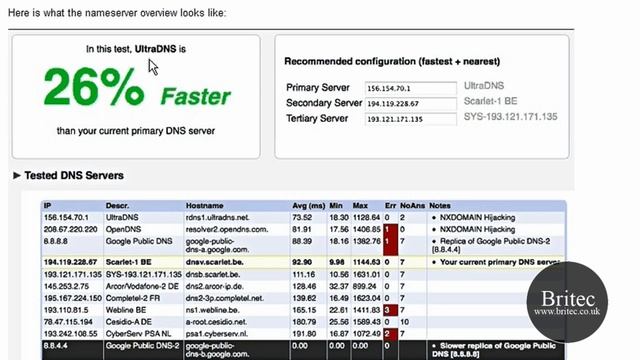Screen dimensions: 640x360
Task: Click hostname dns2-3p.completel.net.
Action: coord(224,298)
